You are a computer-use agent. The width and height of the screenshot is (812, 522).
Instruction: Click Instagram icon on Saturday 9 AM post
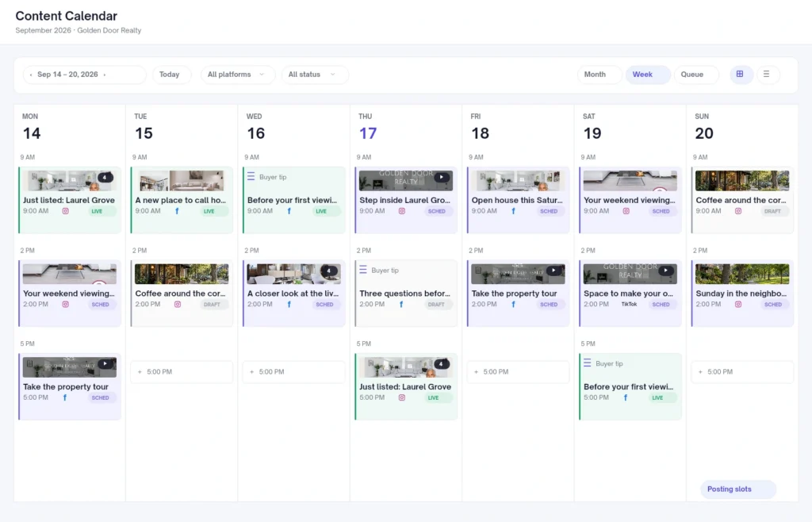point(626,211)
